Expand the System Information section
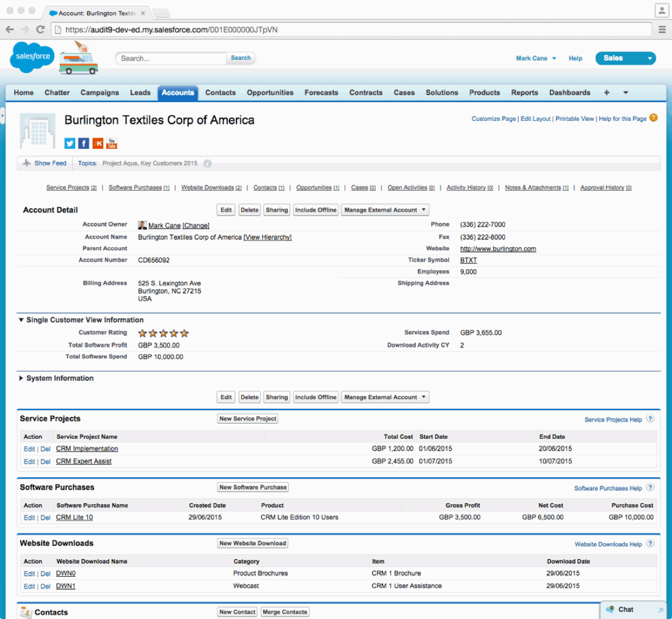The width and height of the screenshot is (672, 619). click(x=21, y=378)
